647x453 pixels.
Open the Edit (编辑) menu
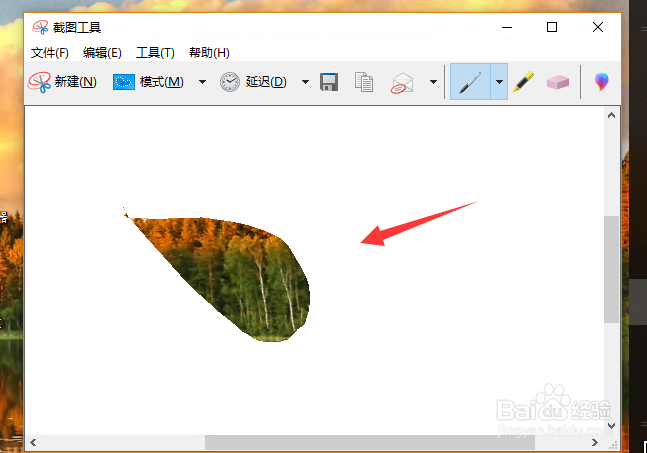tap(102, 53)
